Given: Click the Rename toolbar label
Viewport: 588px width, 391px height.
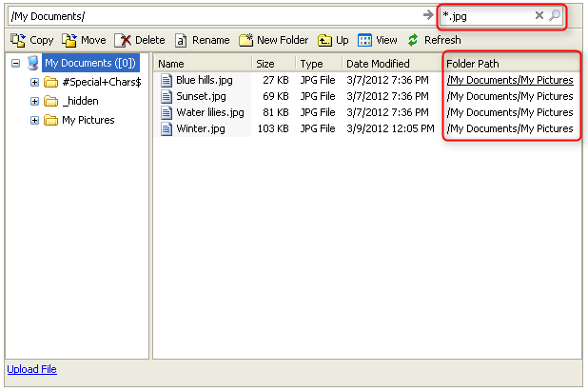Looking at the screenshot, I should coord(211,40).
